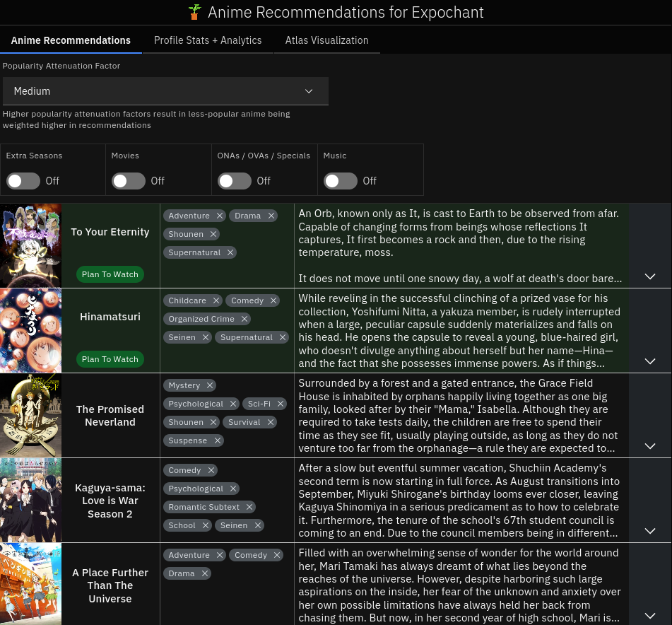Expand the Promised Neverland synopsis chevron

pos(650,446)
